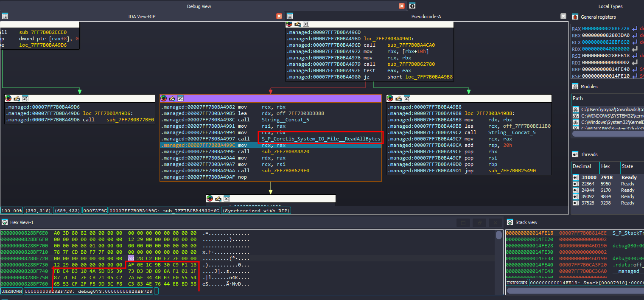The width and height of the screenshot is (644, 300).
Task: Select the highlighted A8 byte in Hex View
Action: (131, 258)
